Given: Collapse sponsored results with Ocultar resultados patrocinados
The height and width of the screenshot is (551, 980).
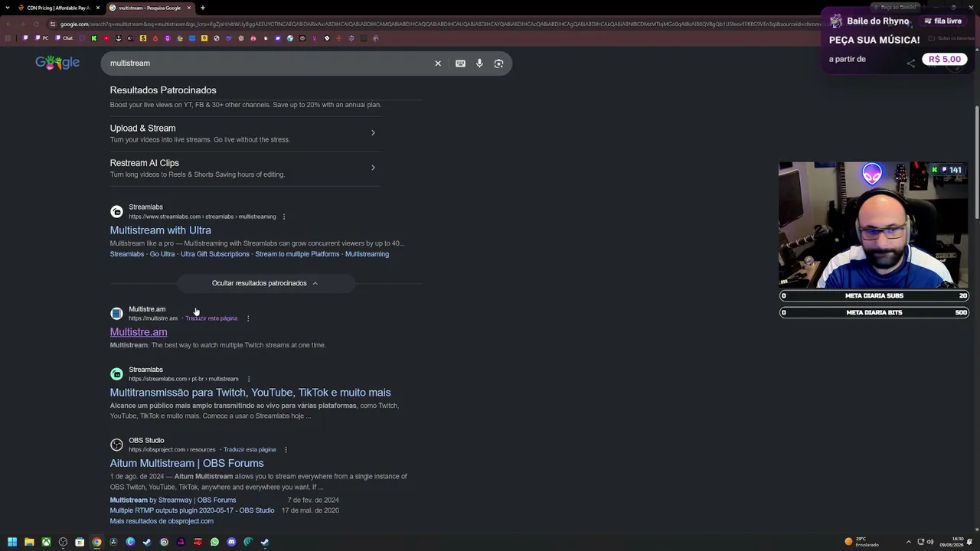Looking at the screenshot, I should (265, 283).
